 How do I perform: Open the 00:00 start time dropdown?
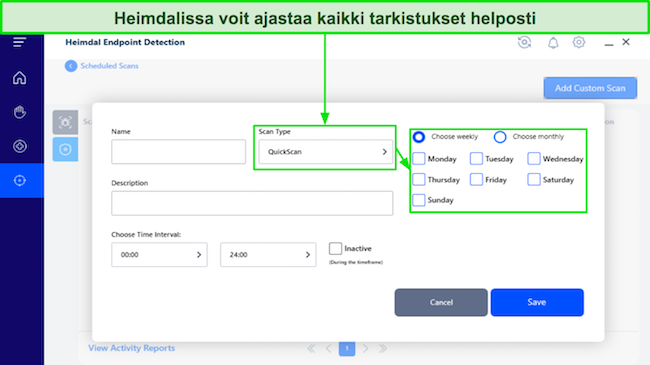(x=159, y=255)
